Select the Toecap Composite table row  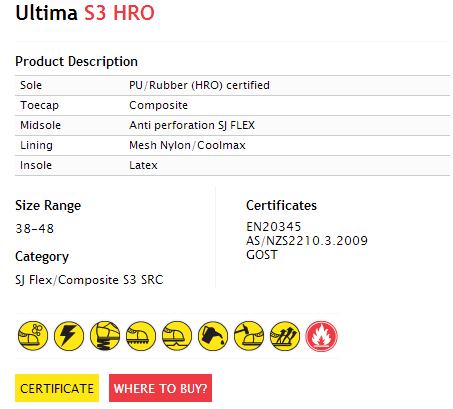point(232,105)
